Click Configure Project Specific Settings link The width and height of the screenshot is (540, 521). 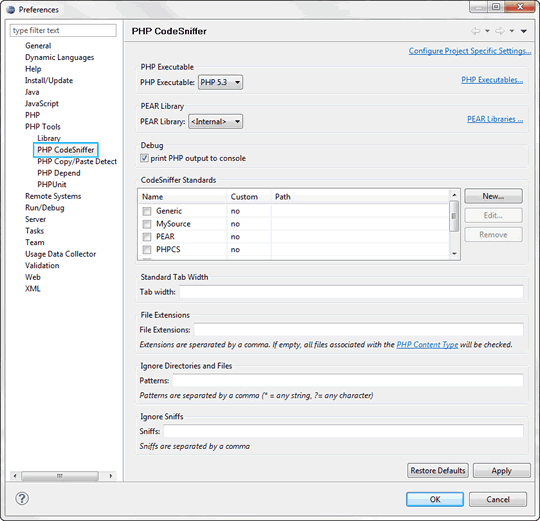470,51
